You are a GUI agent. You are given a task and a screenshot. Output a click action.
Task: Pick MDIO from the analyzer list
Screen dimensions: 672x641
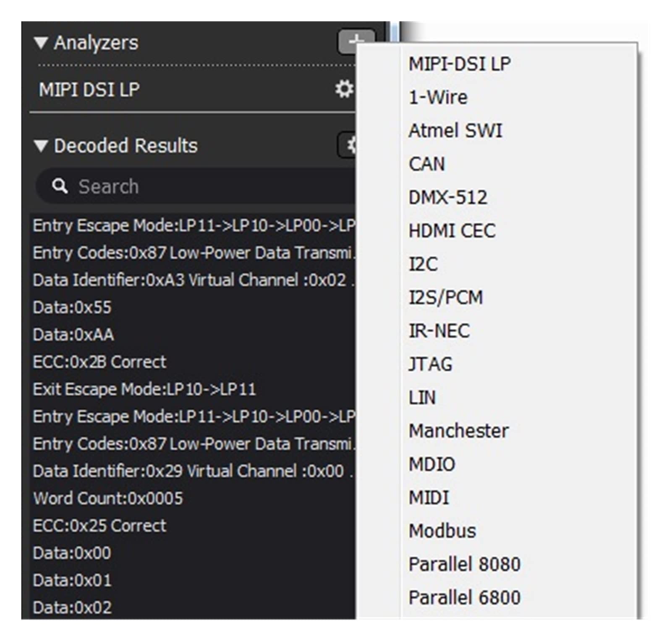(x=432, y=464)
